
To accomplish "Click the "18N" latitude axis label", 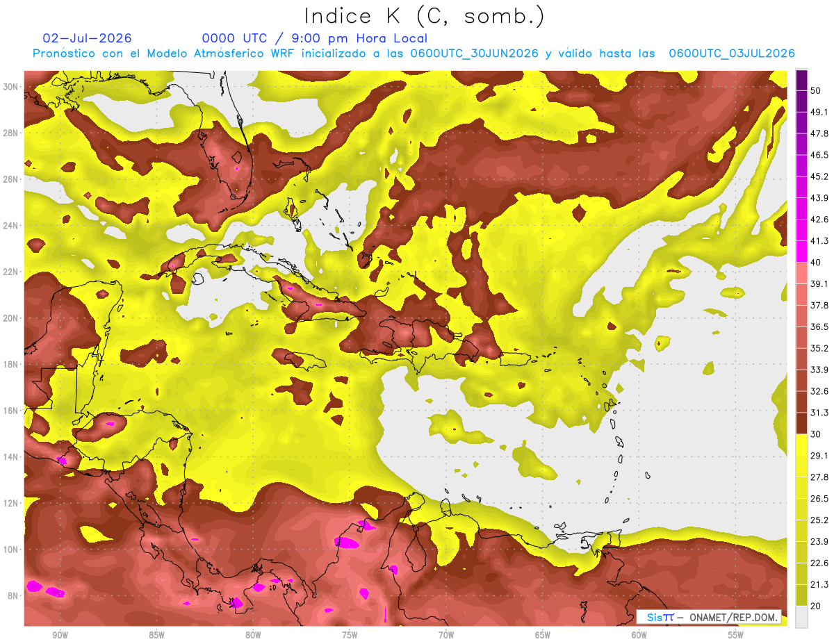I will pos(10,365).
